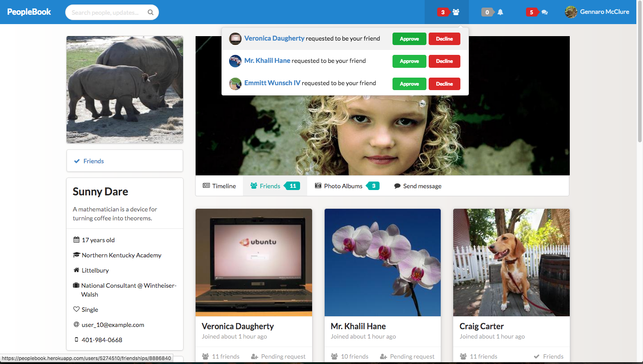Decline Veronica Daugherty's friend request

(x=444, y=39)
